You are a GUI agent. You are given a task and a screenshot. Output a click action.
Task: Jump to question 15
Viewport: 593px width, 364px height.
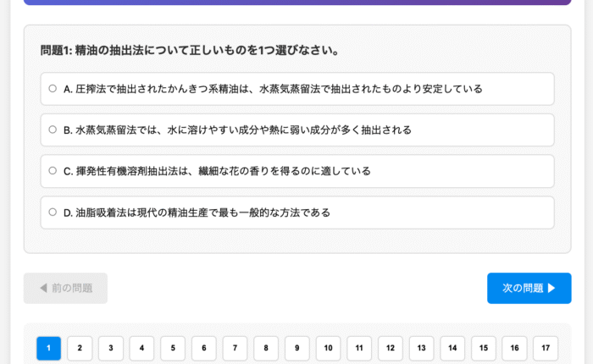click(484, 348)
